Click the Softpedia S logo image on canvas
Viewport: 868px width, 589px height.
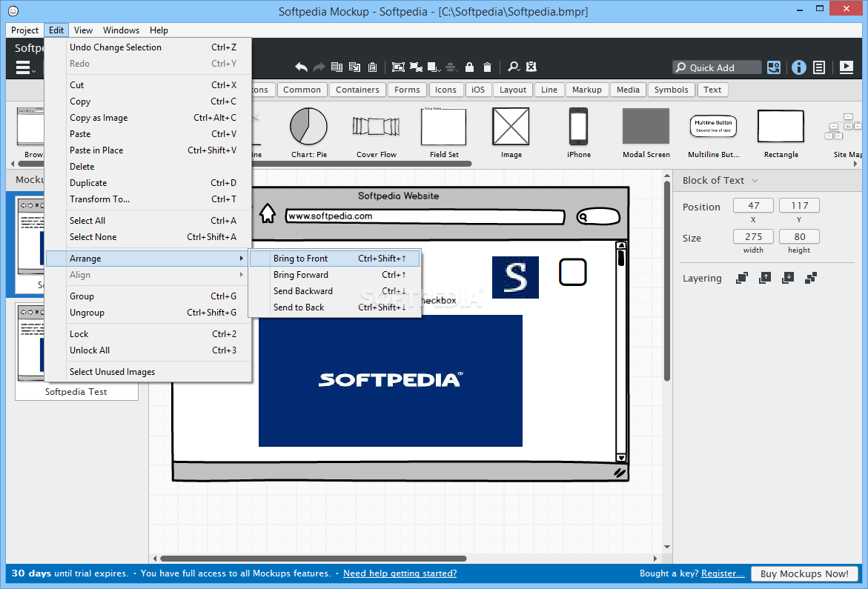coord(515,277)
